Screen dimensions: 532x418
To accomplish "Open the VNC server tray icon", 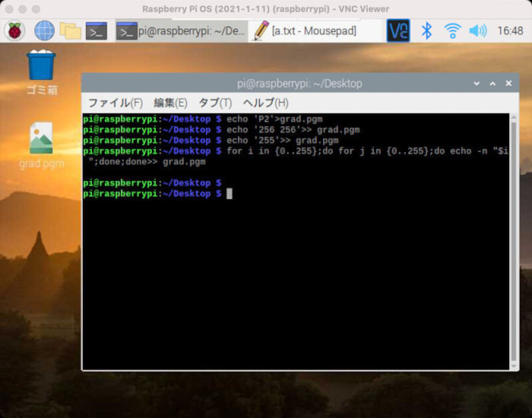I will click(398, 30).
